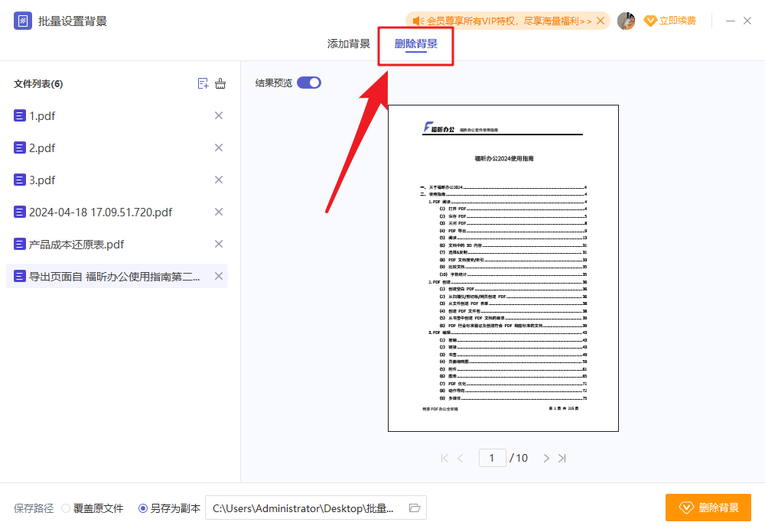The height and width of the screenshot is (532, 765).
Task: Clear the file list with the broom icon
Action: click(220, 83)
